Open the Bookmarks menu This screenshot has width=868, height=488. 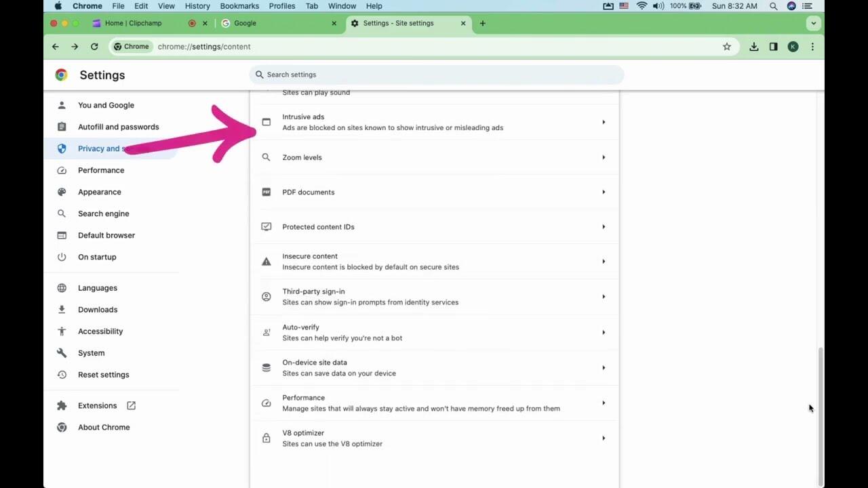[x=239, y=6]
